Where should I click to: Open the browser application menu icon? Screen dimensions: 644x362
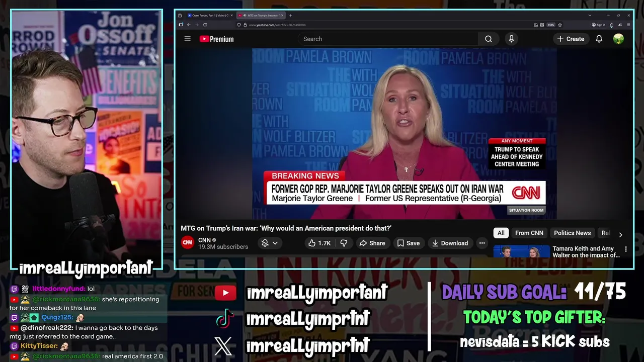pos(628,25)
